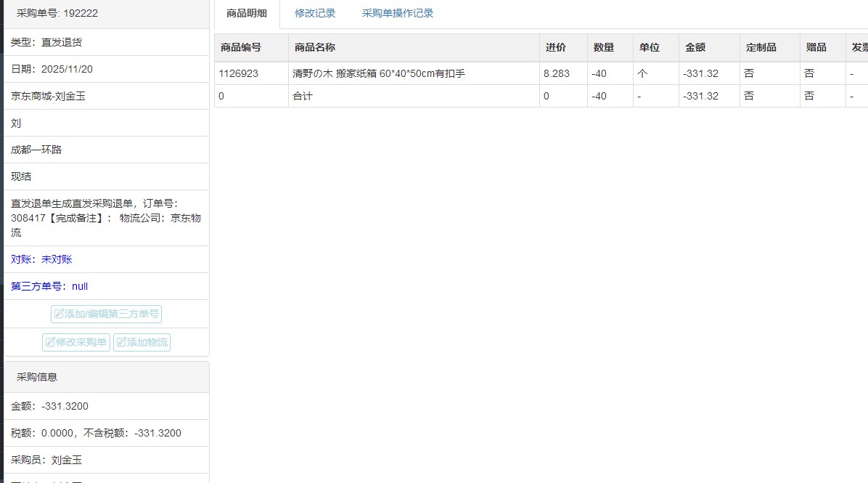Select the 商品明细 tab
This screenshot has width=868, height=483.
247,13
